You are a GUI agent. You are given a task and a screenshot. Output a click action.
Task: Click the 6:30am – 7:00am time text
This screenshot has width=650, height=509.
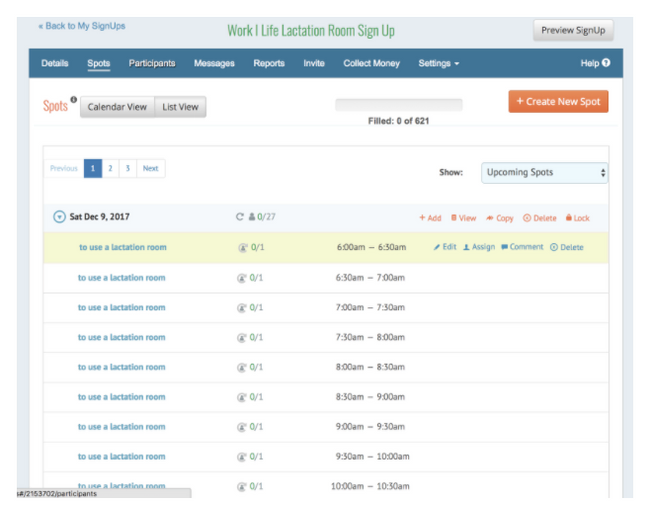pos(370,278)
